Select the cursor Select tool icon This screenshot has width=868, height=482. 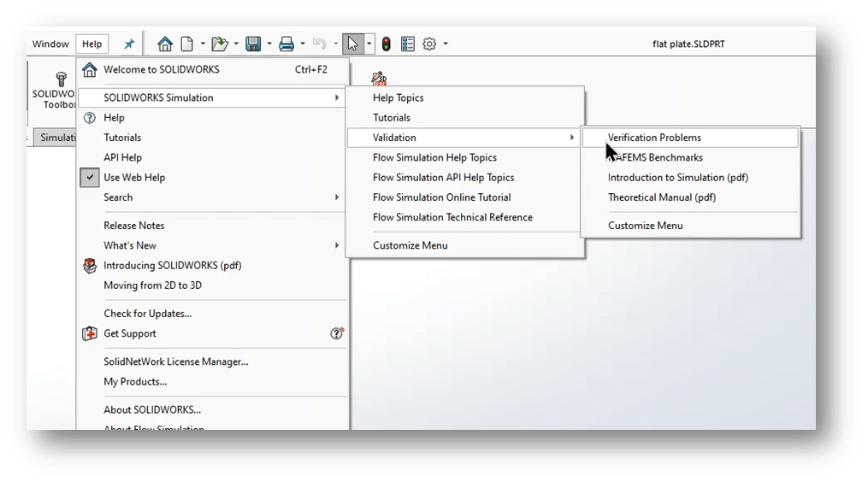tap(352, 44)
